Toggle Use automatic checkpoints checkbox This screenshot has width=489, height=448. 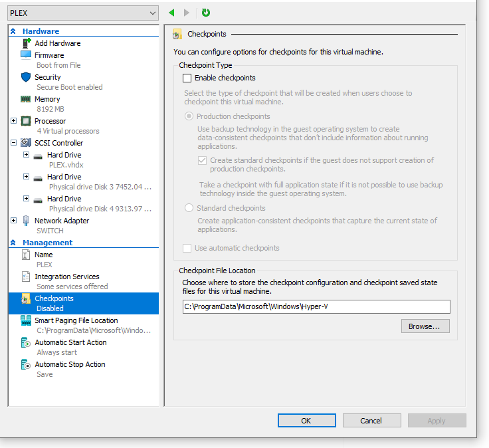[x=187, y=249]
